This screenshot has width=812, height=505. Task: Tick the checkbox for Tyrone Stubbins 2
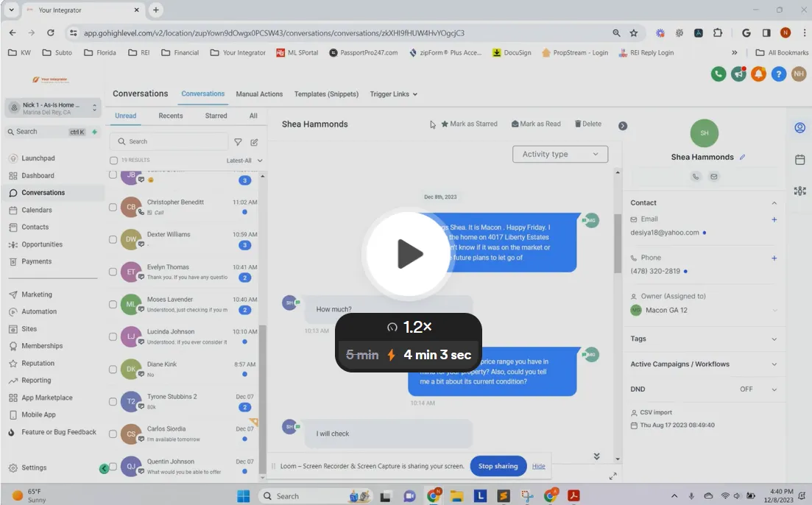click(113, 401)
